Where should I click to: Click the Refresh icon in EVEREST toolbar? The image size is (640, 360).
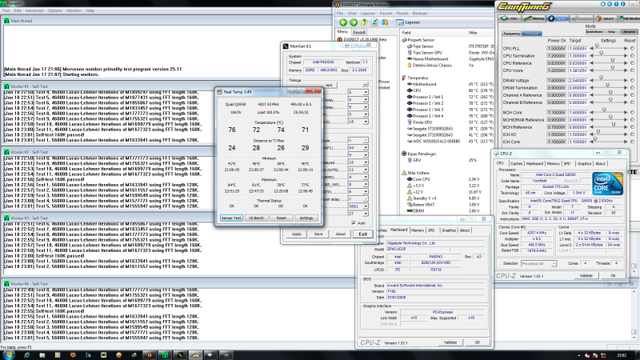tap(375, 22)
